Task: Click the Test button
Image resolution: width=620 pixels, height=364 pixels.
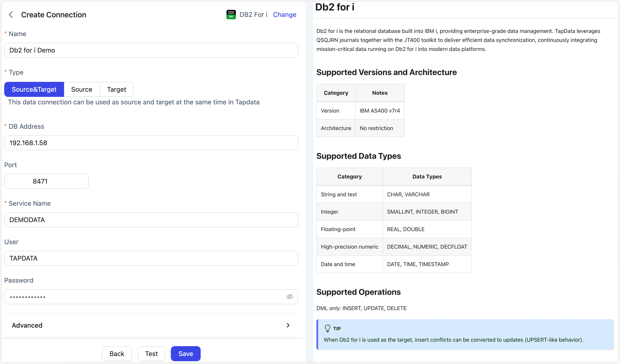Action: (x=151, y=353)
